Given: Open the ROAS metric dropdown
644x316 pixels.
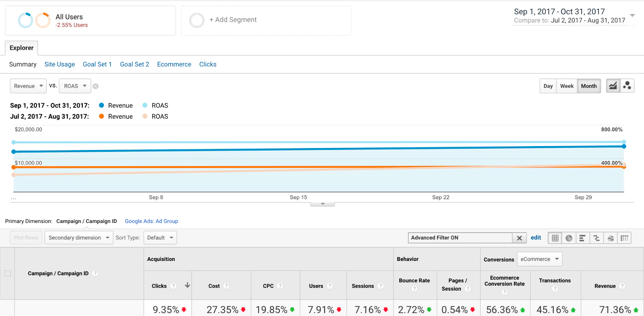Looking at the screenshot, I should pyautogui.click(x=75, y=86).
